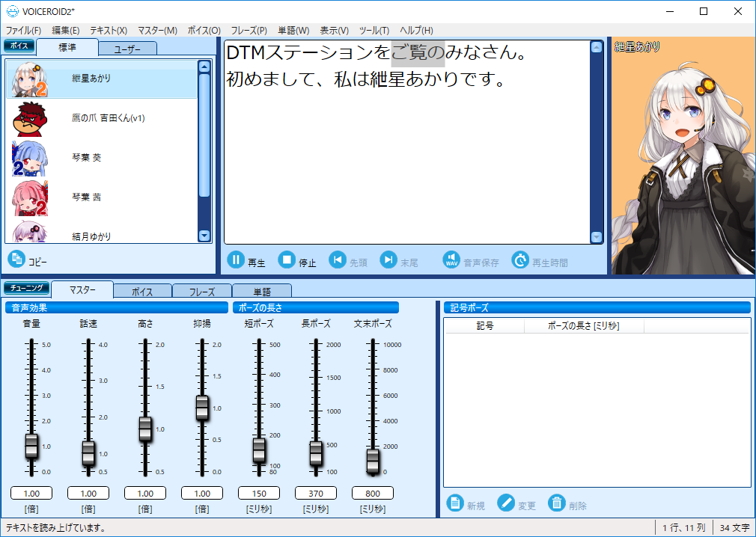The height and width of the screenshot is (537, 756).
Task: Save audio with 音声保存 WAV icon
Action: click(x=451, y=260)
